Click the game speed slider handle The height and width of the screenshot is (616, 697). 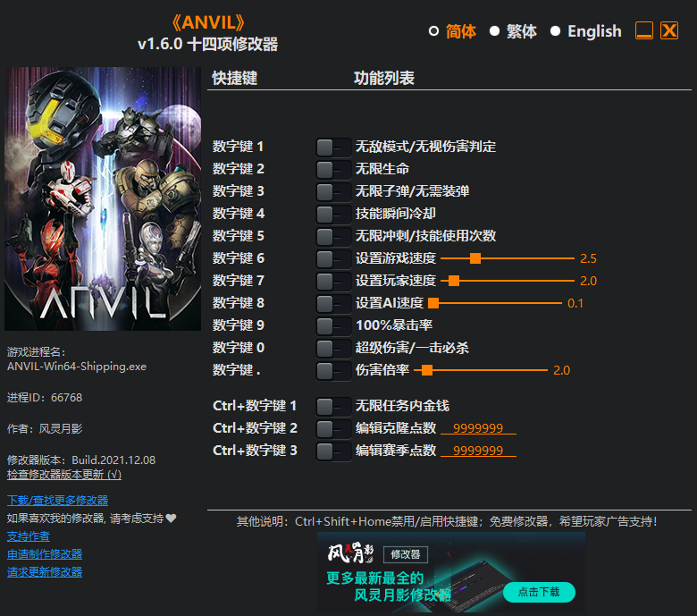coord(475,258)
